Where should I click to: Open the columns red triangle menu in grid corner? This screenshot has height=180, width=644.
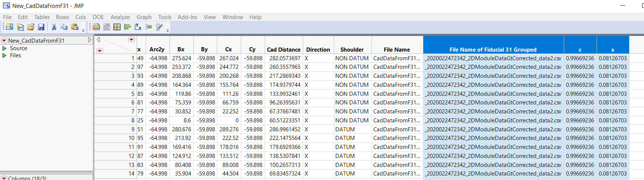(131, 40)
